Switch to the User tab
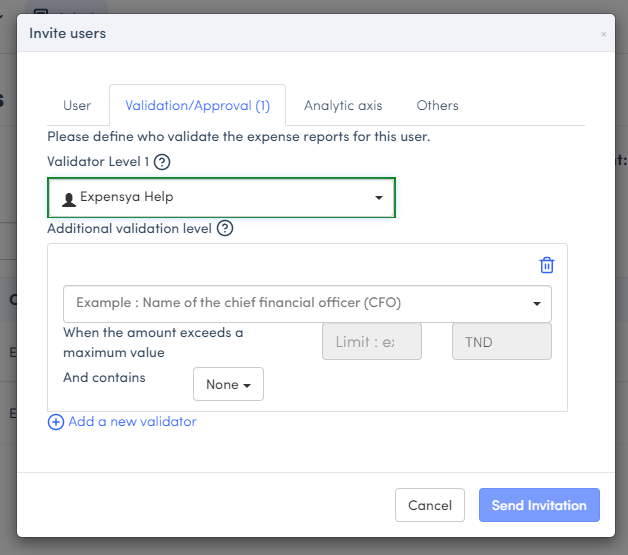The image size is (628, 555). pyautogui.click(x=77, y=105)
